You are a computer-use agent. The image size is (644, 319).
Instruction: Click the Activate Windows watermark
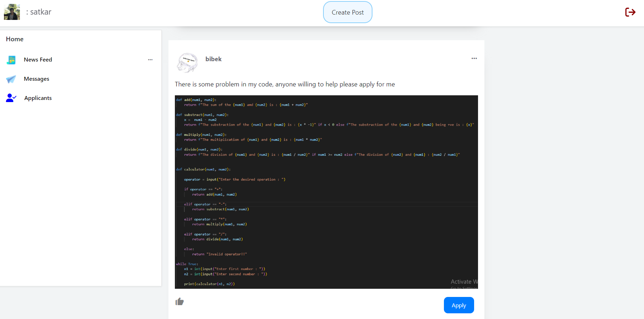[x=464, y=282]
